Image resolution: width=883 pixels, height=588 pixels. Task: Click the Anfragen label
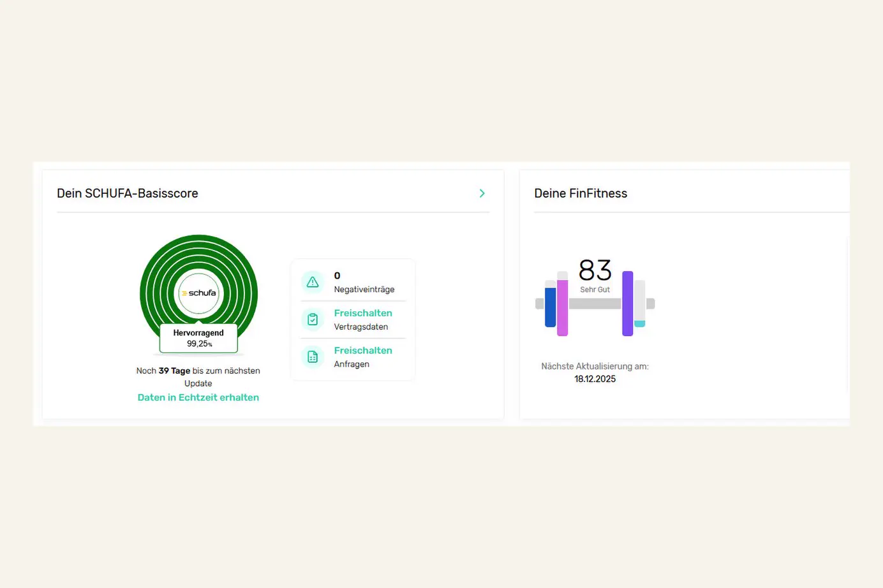[352, 364]
